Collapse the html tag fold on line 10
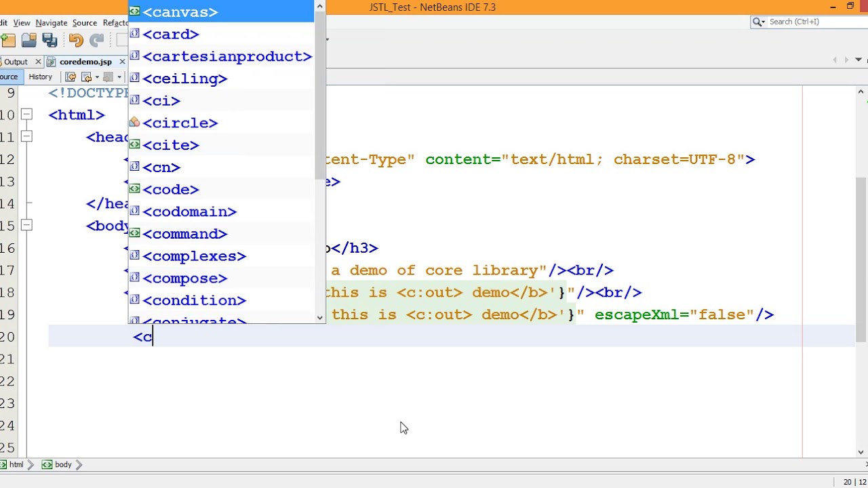868x488 pixels. (x=26, y=115)
